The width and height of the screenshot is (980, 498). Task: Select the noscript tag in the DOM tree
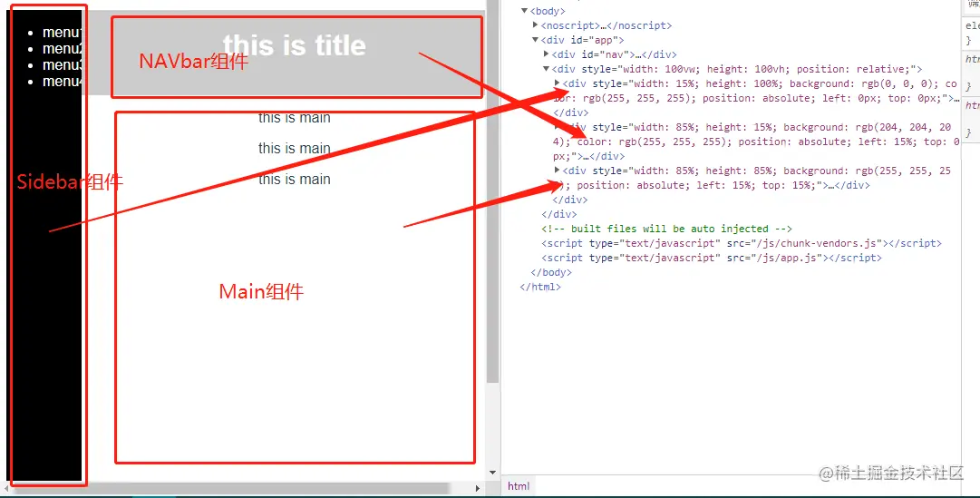(606, 25)
